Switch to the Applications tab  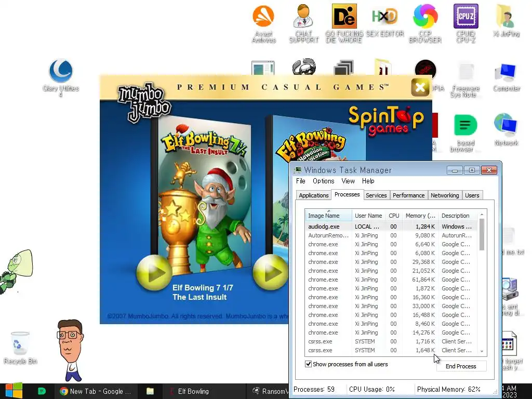point(313,195)
